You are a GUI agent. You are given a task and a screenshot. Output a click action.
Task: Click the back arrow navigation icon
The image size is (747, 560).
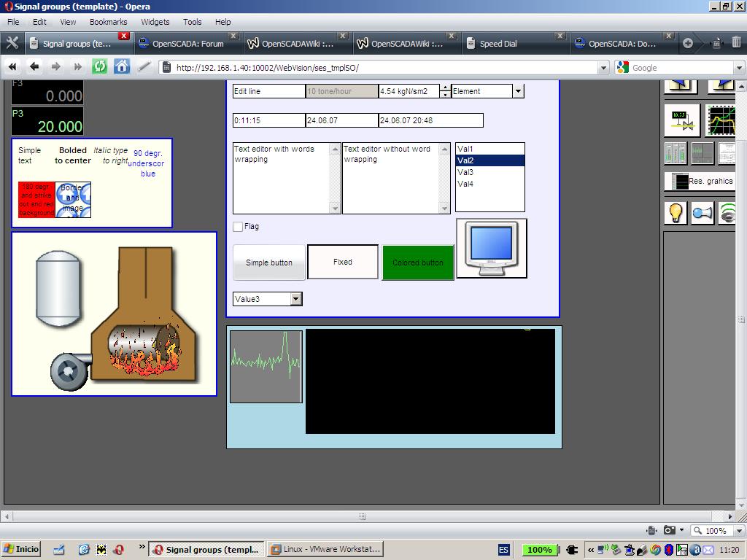pyautogui.click(x=34, y=67)
